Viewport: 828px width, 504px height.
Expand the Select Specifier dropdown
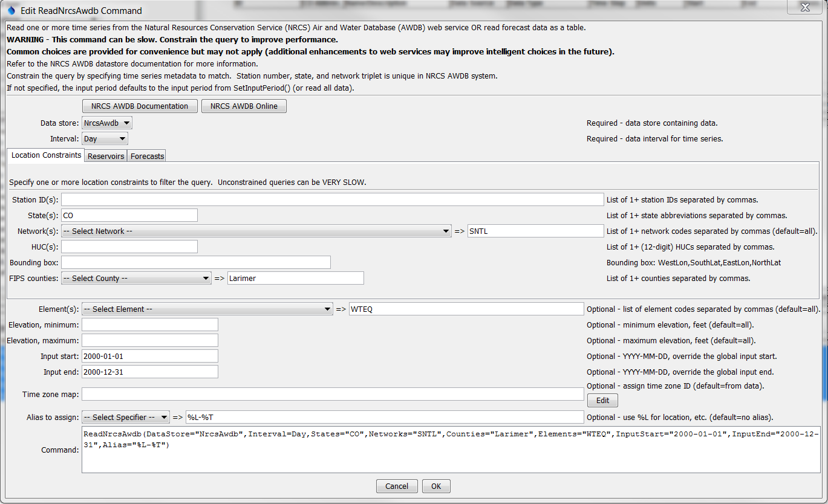[x=125, y=417]
